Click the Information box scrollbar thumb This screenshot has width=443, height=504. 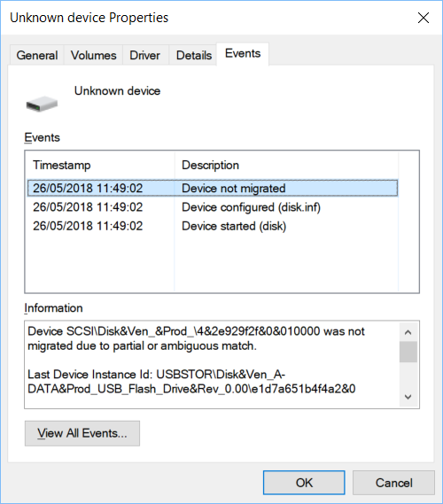coord(408,352)
